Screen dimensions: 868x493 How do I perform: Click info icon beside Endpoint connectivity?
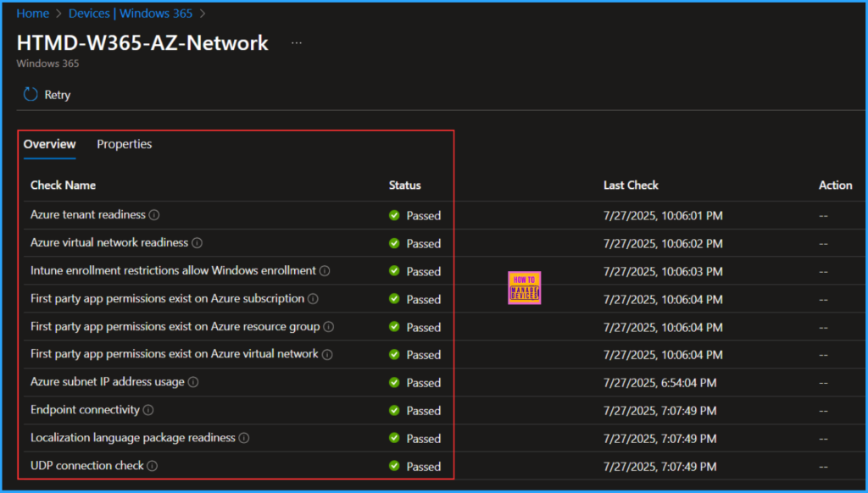[x=148, y=410]
